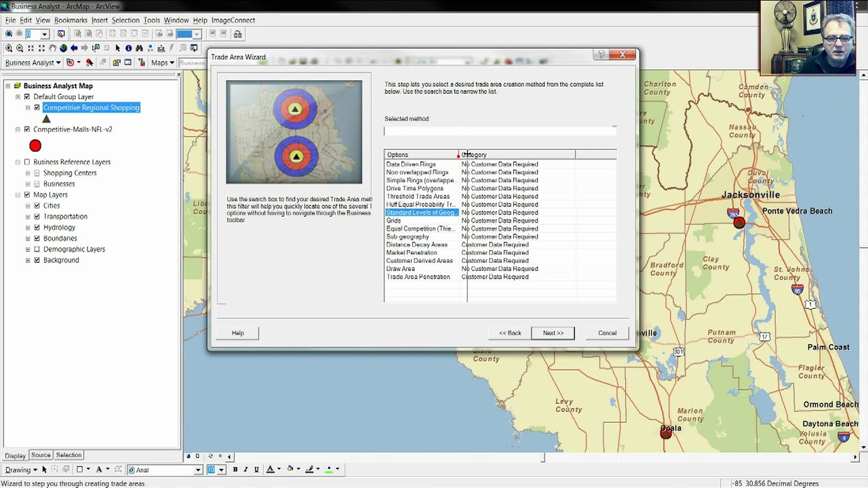Select the Zoom In tool
868x488 pixels.
point(9,48)
